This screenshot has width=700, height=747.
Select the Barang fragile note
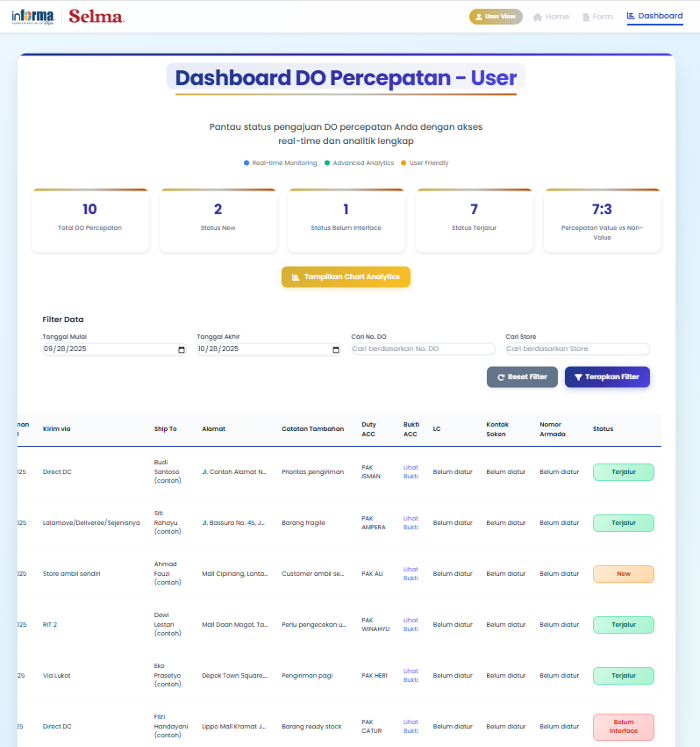pos(304,522)
